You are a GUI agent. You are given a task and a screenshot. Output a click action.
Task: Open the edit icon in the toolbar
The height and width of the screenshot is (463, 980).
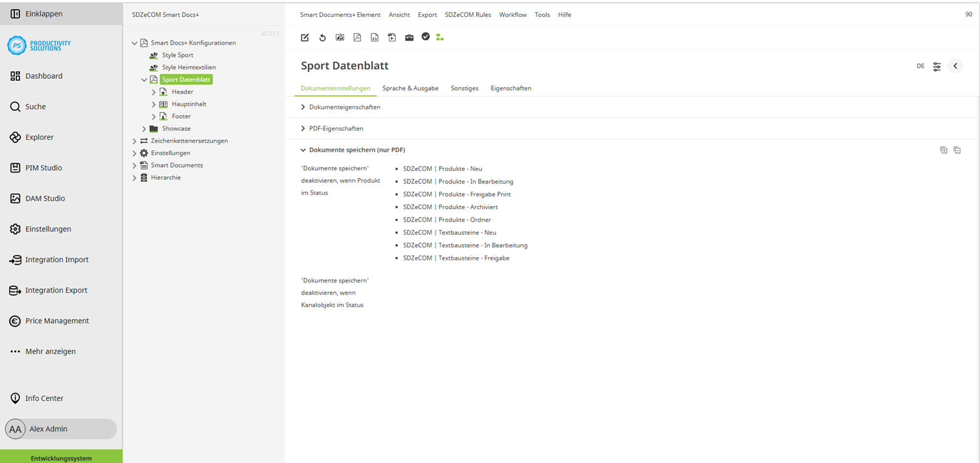click(x=305, y=38)
